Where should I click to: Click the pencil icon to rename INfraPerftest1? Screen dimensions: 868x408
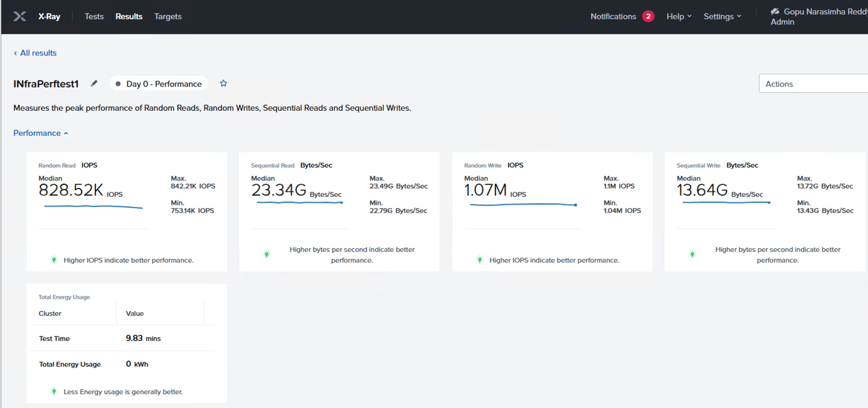click(94, 83)
